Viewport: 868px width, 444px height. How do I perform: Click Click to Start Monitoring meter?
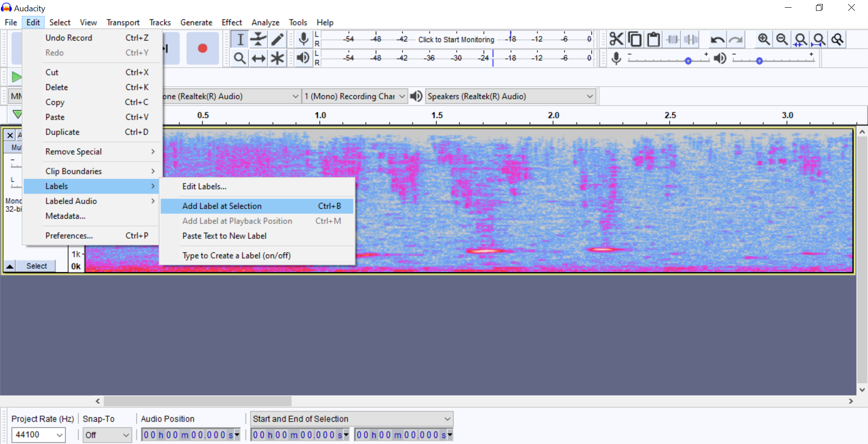(456, 39)
